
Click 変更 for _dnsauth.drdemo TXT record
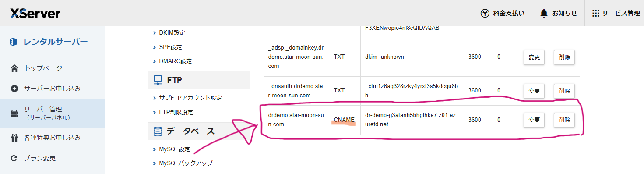click(534, 91)
